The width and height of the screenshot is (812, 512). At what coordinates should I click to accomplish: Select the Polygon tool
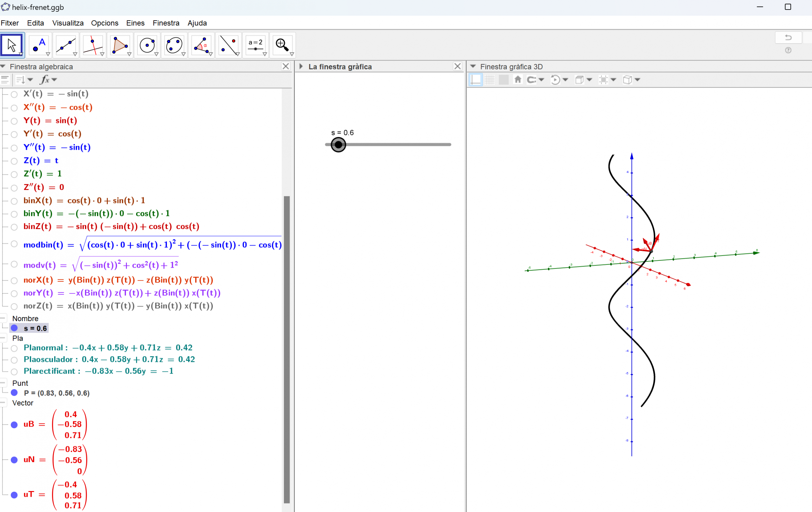(120, 45)
